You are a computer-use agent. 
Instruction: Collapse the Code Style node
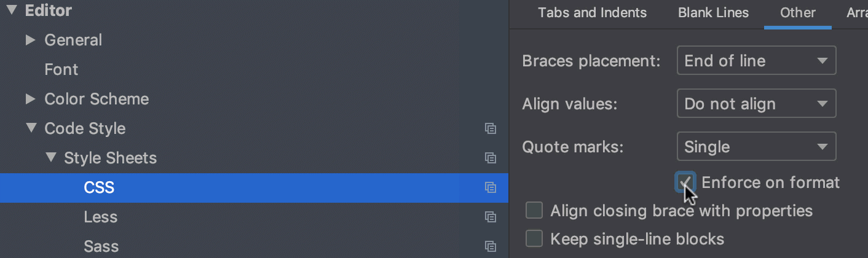31,128
